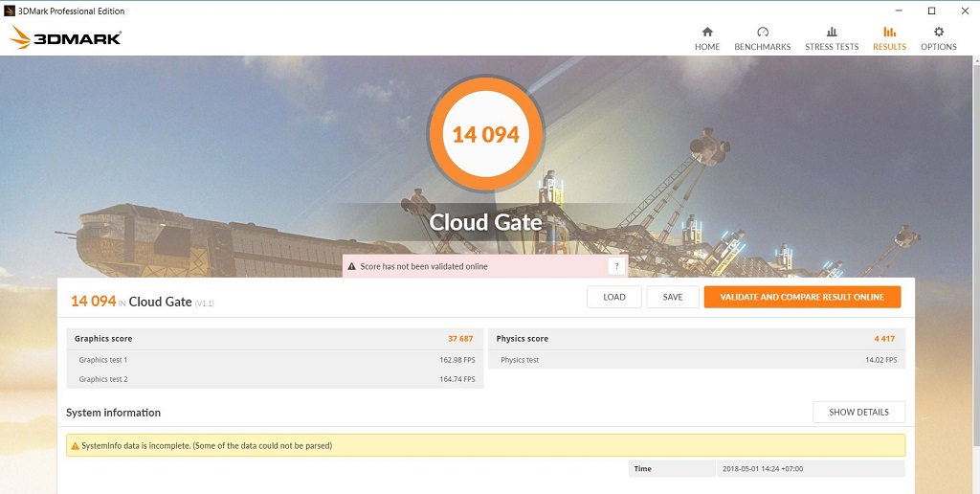980x494 pixels.
Task: Click the 4 417 physics score value
Action: 884,339
